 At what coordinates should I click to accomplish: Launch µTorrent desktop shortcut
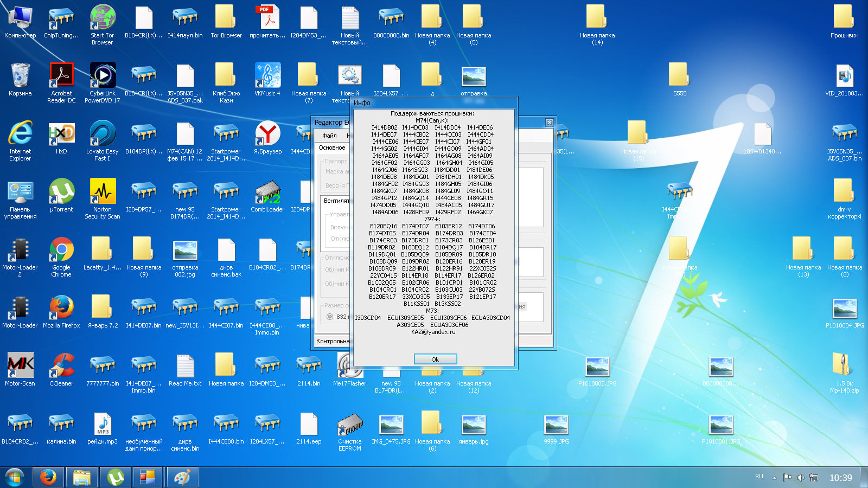click(x=61, y=196)
